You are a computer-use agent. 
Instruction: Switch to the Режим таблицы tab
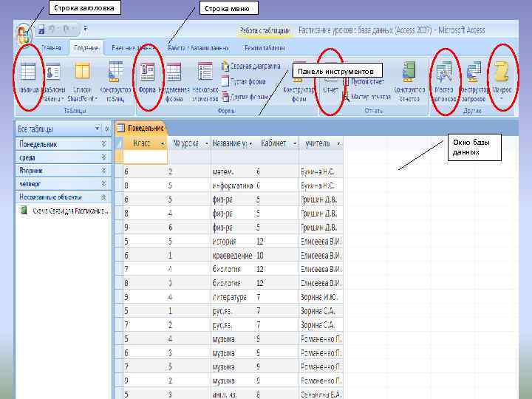pyautogui.click(x=265, y=48)
